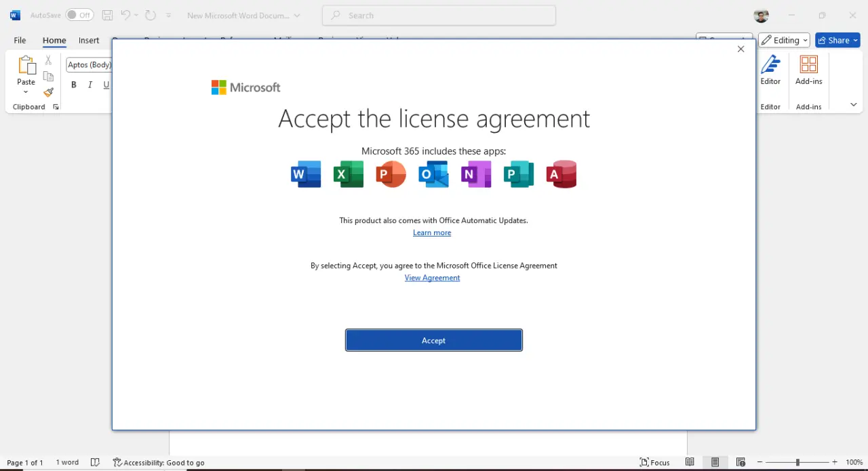The image size is (868, 471).
Task: Click Accessibility: Good to go status
Action: pos(159,462)
